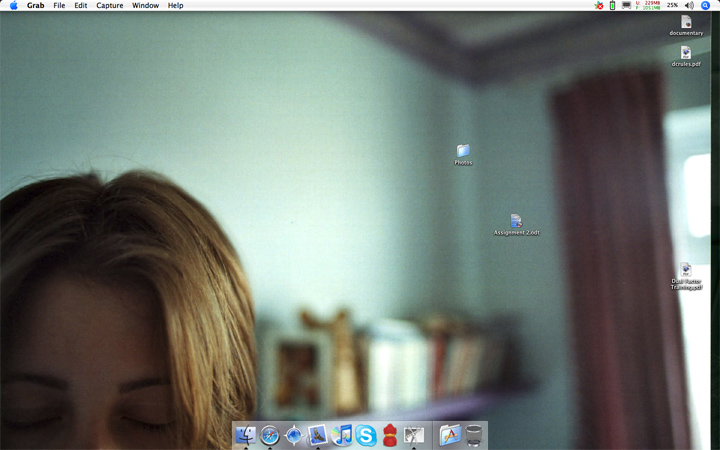The height and width of the screenshot is (450, 720).
Task: Launch Safari compass icon in the Dock
Action: (270, 434)
